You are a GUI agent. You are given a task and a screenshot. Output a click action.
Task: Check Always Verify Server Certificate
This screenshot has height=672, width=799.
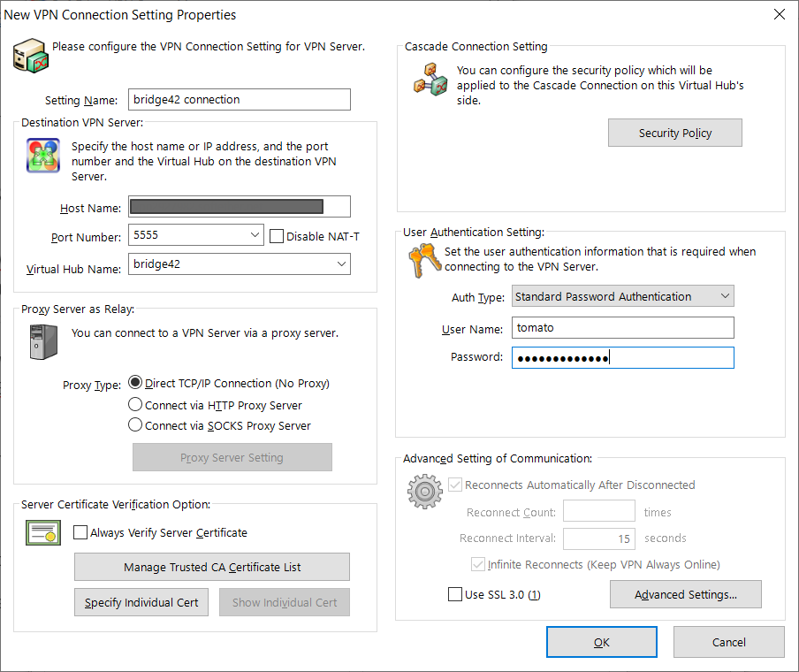(80, 532)
